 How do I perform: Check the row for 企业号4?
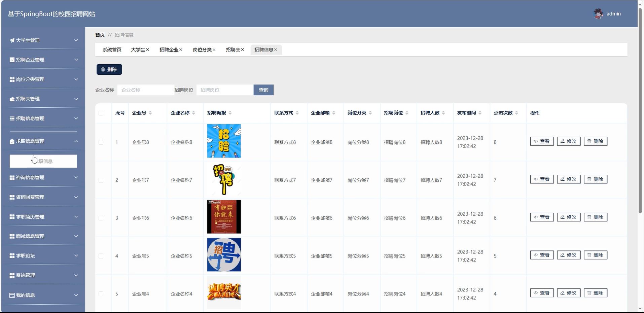pos(101,294)
